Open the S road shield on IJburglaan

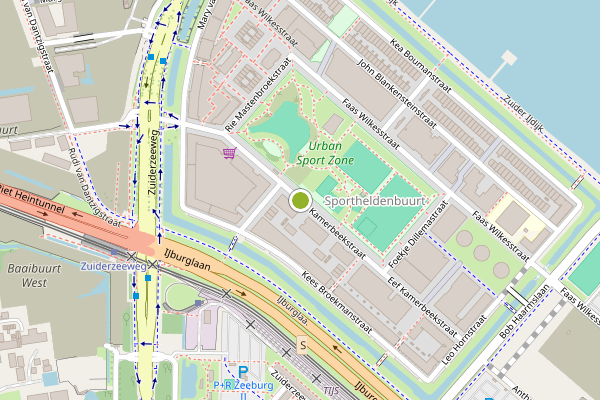(x=302, y=345)
